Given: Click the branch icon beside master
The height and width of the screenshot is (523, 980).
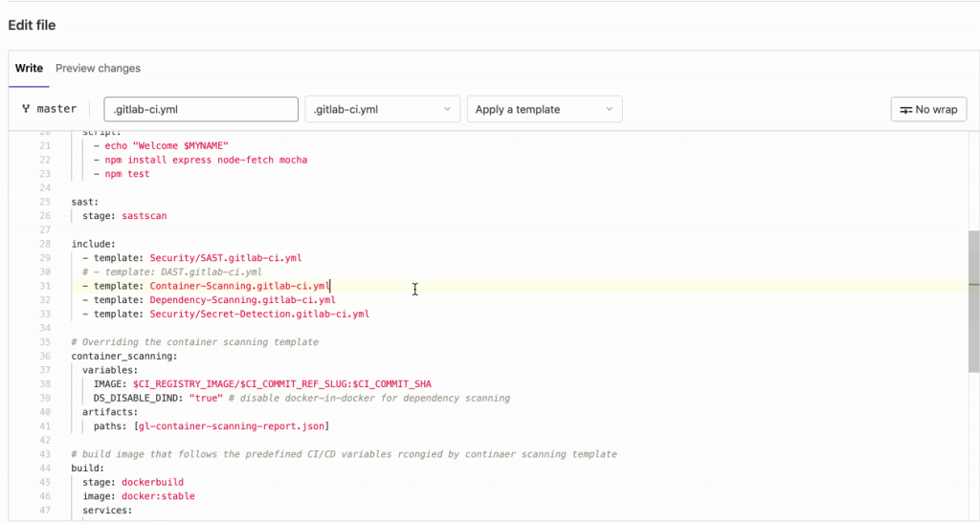Looking at the screenshot, I should point(26,109).
